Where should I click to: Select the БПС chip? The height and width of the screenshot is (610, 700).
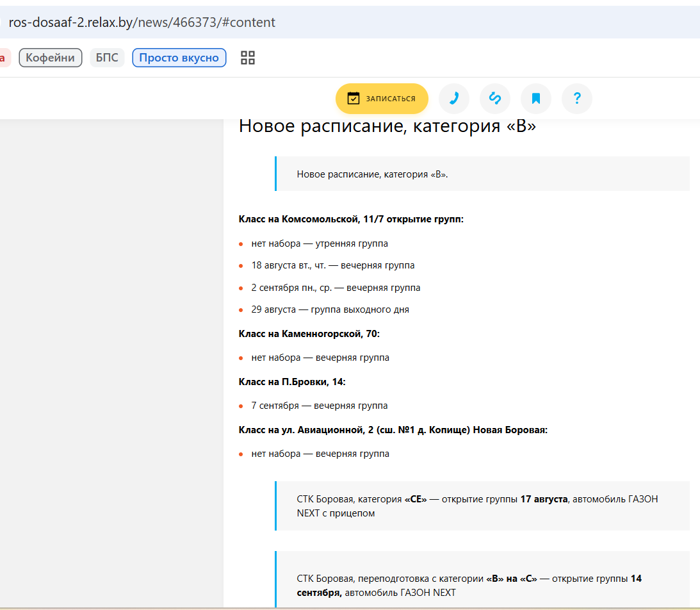click(107, 58)
